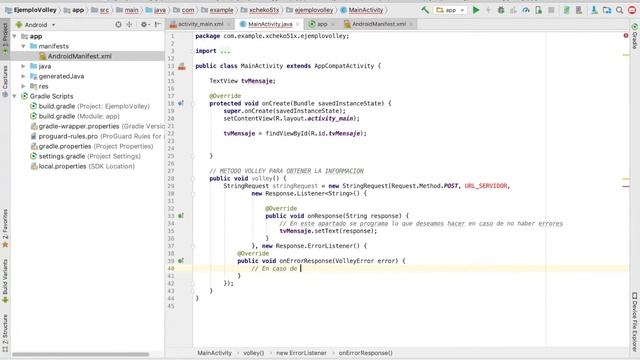640x360 pixels.
Task: Collapse the Gradle Scripts node
Action: (x=15, y=96)
